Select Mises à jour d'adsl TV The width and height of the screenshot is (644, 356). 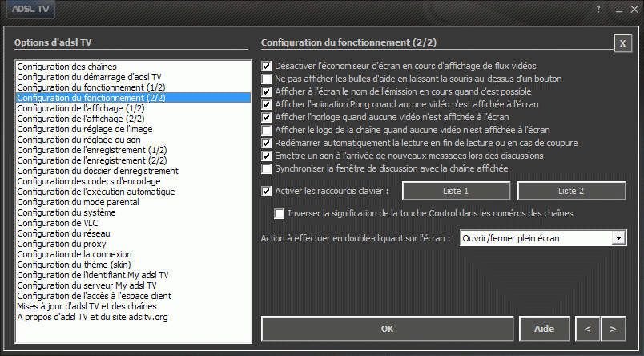coord(134,306)
